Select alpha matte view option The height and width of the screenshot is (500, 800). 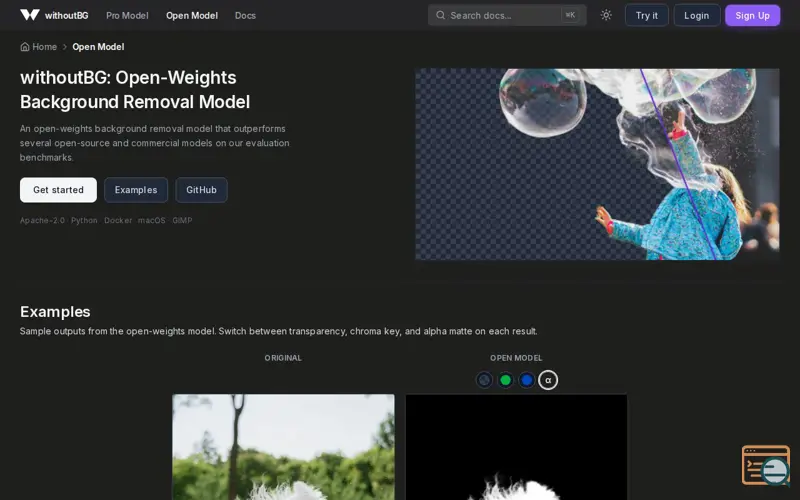pyautogui.click(x=548, y=380)
